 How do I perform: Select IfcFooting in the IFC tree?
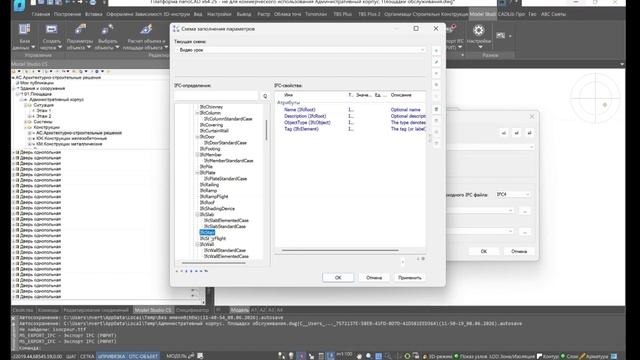coord(210,149)
